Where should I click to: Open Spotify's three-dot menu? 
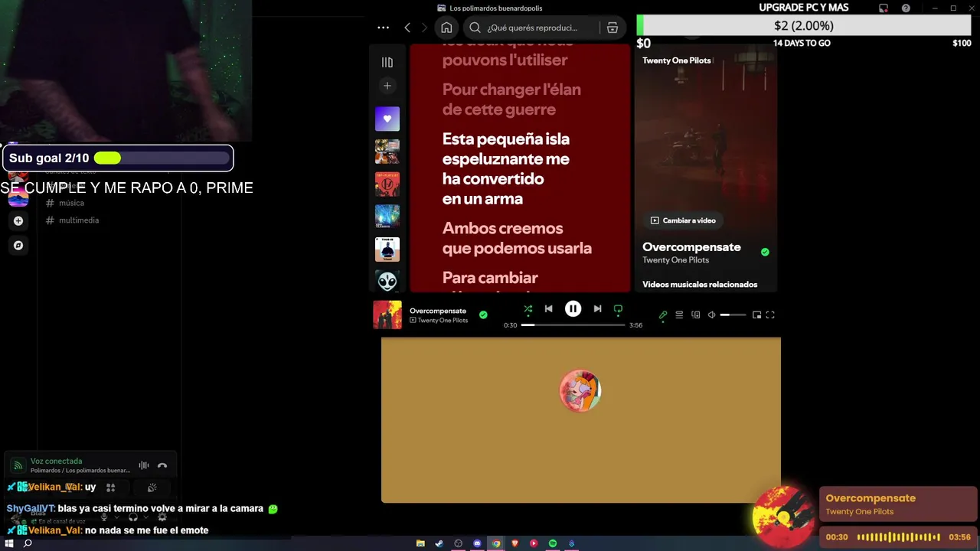point(383,28)
